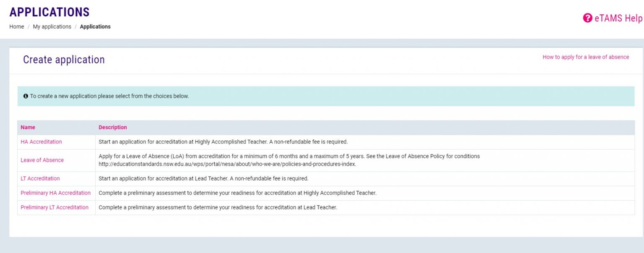The image size is (644, 253).
Task: Click the educationstandards.nsw.edu.au policy URL
Action: point(227,164)
